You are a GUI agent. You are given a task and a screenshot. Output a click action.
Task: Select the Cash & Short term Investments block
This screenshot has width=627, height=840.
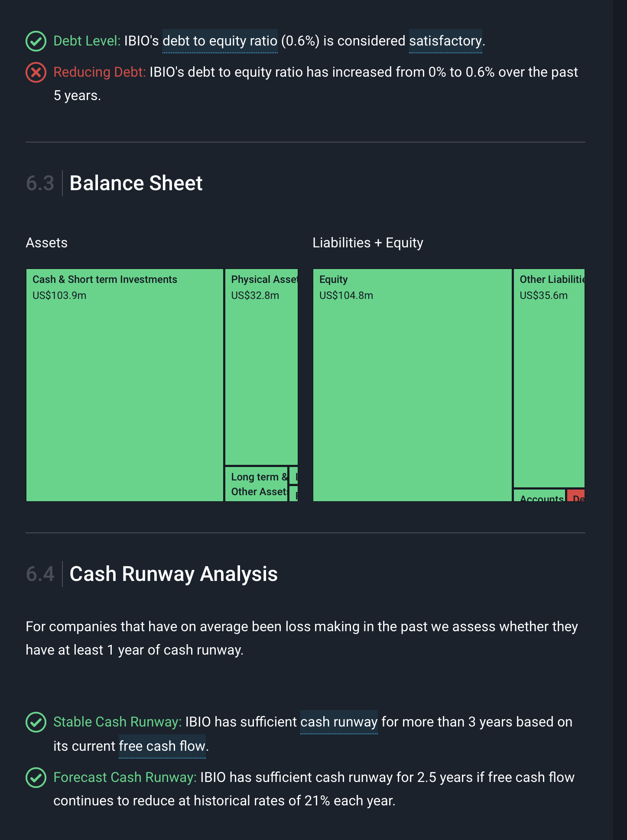click(125, 385)
